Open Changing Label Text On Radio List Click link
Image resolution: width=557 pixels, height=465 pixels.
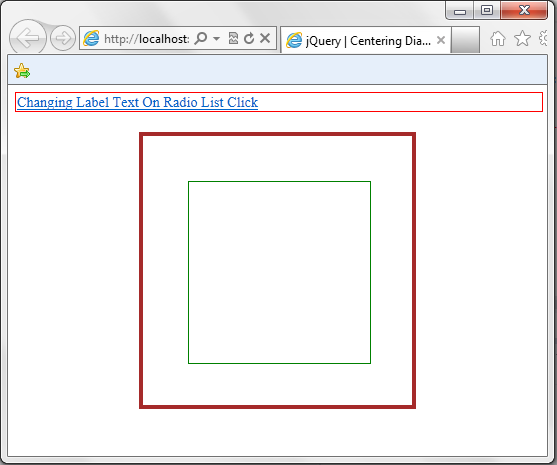point(137,102)
